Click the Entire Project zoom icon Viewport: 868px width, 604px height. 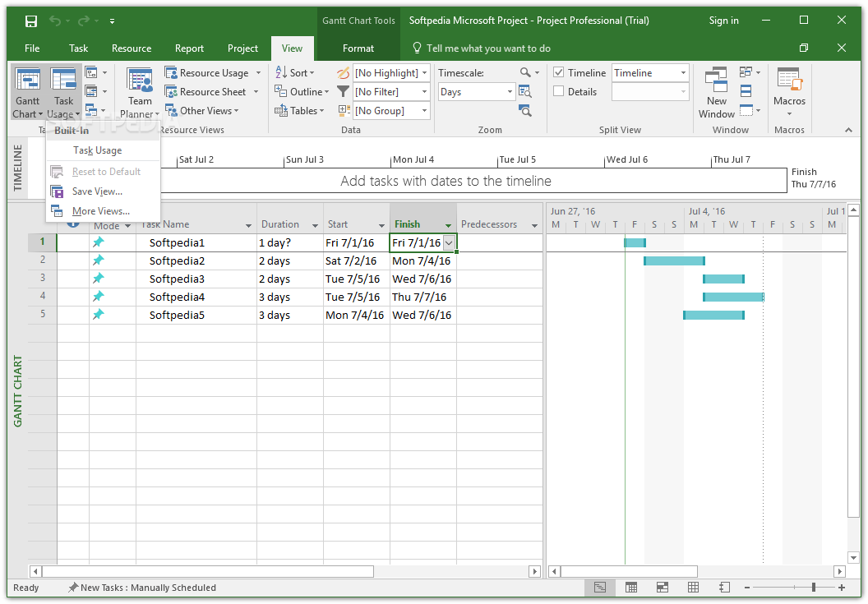click(x=525, y=91)
